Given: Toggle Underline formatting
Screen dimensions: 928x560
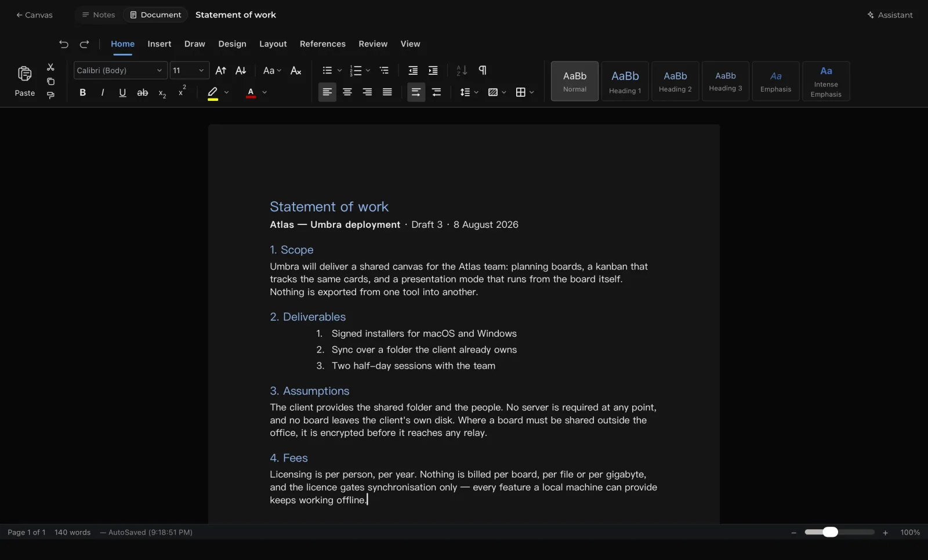Looking at the screenshot, I should click(x=122, y=92).
